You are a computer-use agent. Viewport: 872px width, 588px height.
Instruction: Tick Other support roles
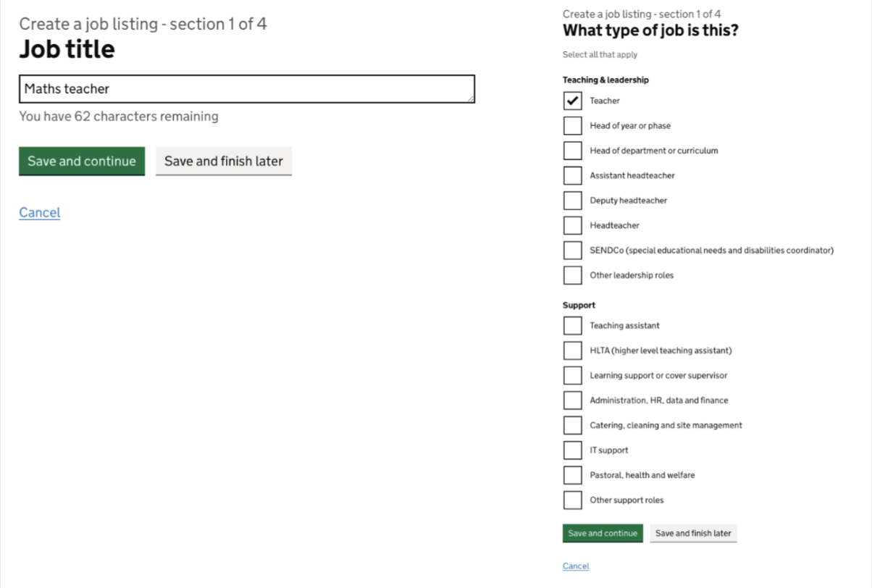(572, 500)
